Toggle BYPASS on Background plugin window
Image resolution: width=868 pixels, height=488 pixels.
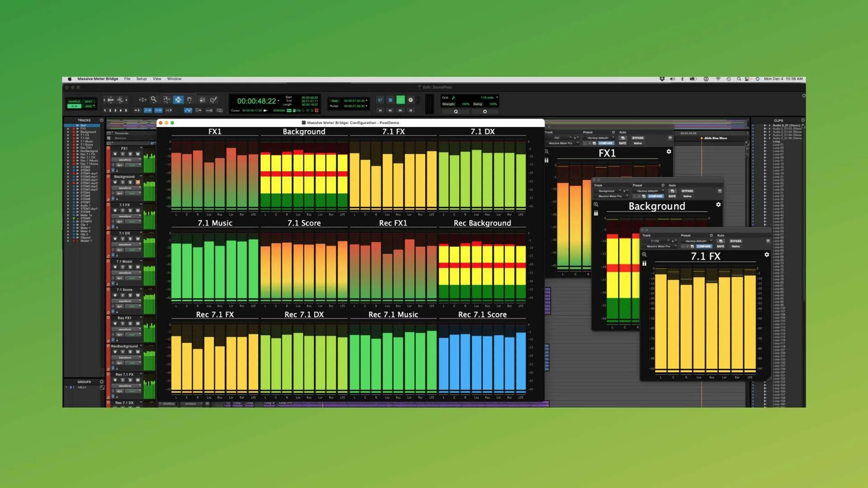coord(687,191)
